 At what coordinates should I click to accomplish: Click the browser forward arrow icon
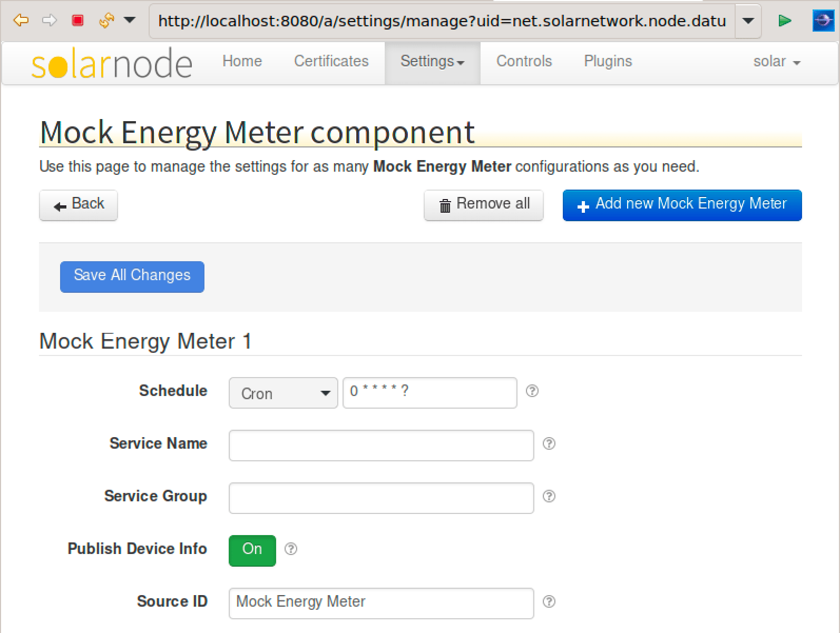(x=49, y=21)
